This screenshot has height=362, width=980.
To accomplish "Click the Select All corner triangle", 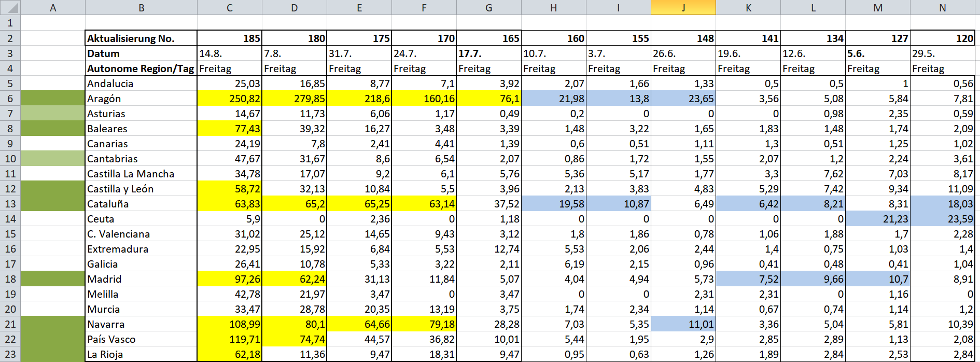I will (10, 7).
